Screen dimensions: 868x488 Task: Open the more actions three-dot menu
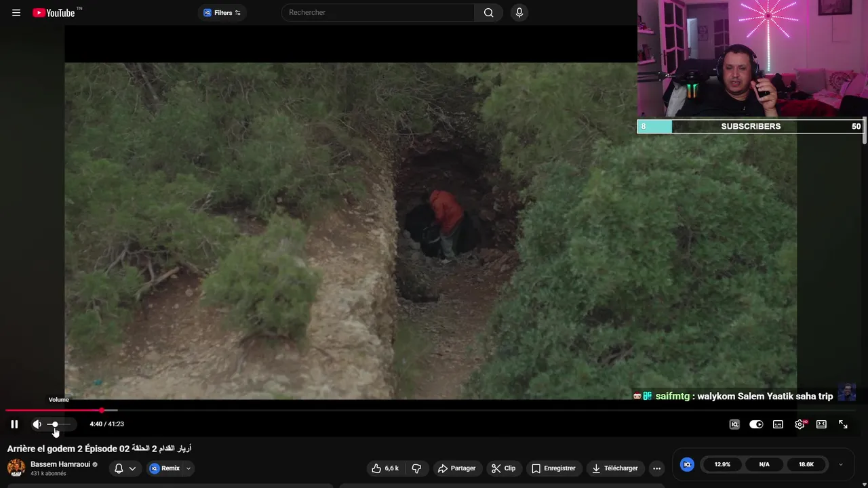pyautogui.click(x=656, y=468)
